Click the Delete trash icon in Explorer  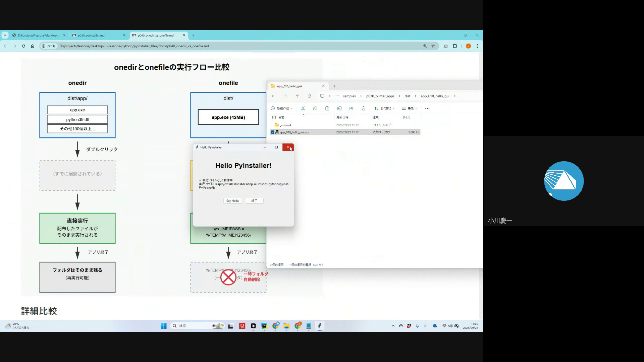tap(363, 108)
